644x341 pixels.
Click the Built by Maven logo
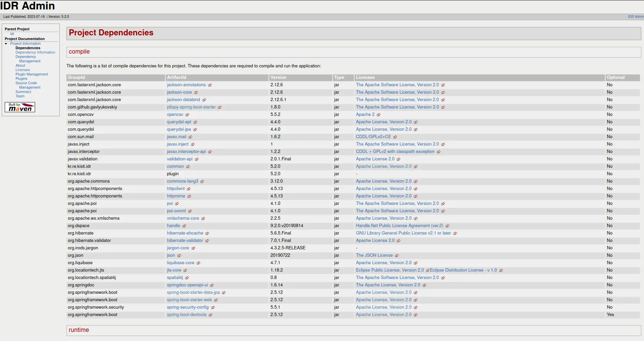click(20, 107)
